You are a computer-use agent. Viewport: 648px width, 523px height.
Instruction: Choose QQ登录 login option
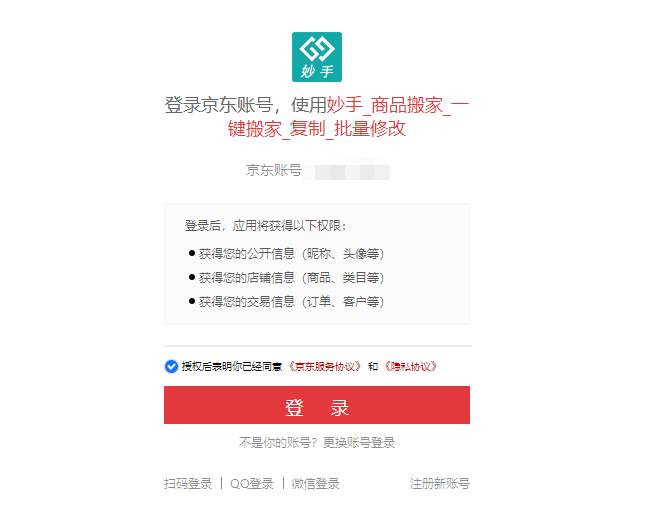(251, 484)
